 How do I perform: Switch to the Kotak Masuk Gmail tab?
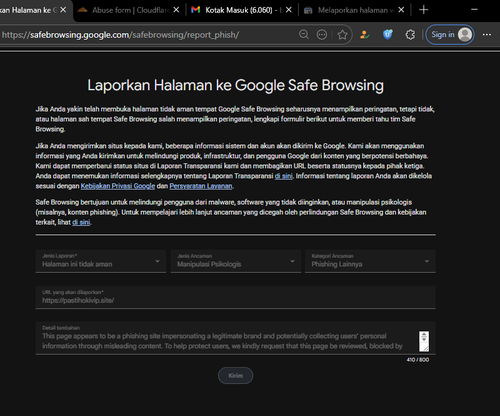239,10
